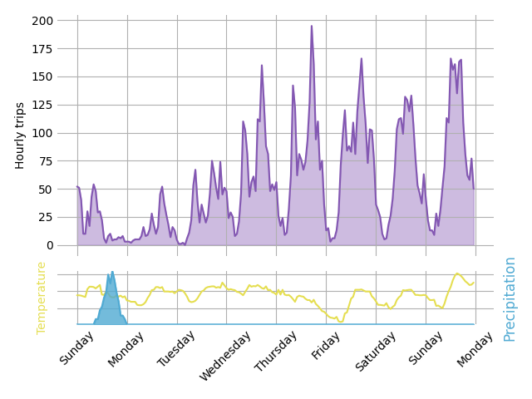
Task: Select the "175" y-axis tick label
Action: (42, 48)
